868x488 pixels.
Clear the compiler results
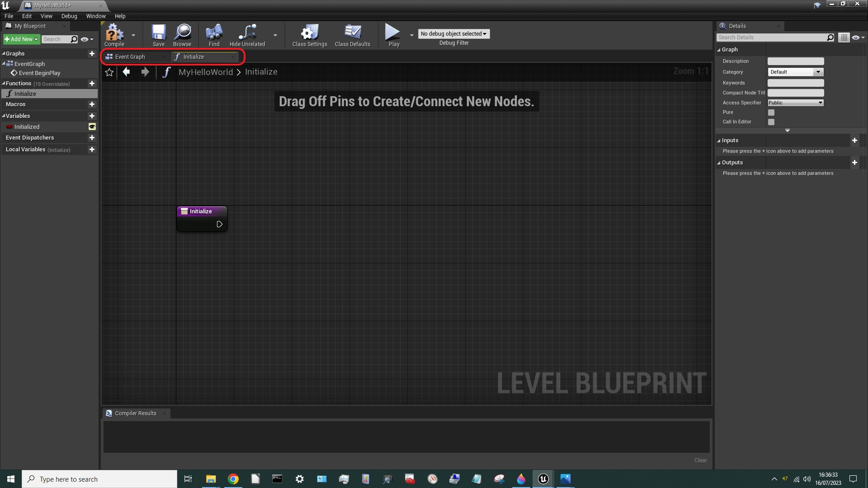pos(700,460)
